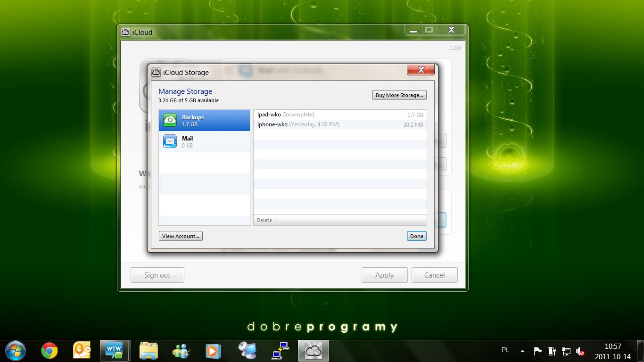644x362 pixels.
Task: Click Apply in the iCloud window
Action: point(384,275)
